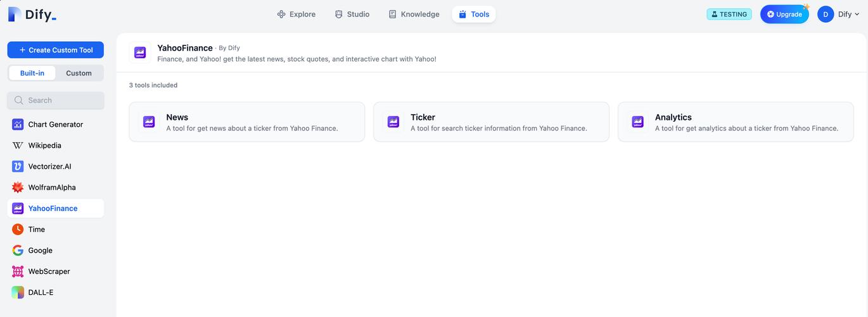Open the Explore tab

[296, 14]
